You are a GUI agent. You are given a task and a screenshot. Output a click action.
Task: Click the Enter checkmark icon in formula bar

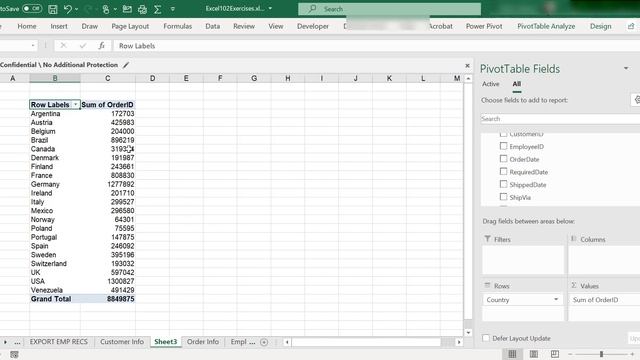tap(83, 46)
